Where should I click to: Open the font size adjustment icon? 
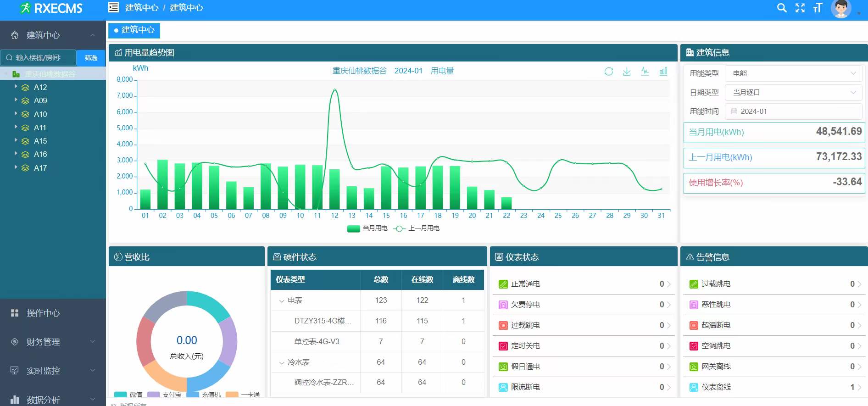(x=818, y=8)
